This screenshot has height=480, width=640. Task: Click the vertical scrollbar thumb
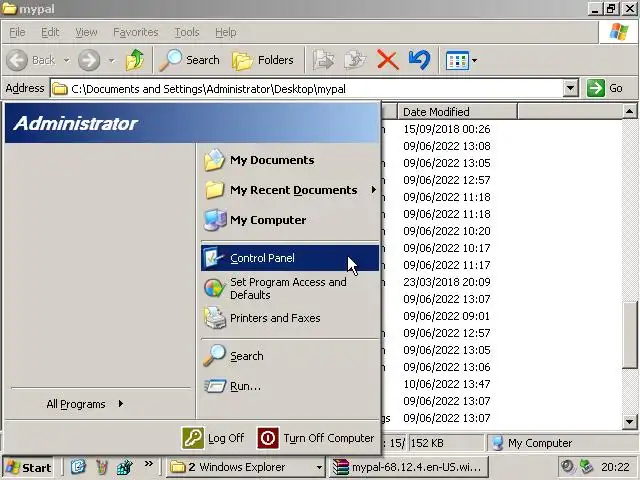[629, 336]
